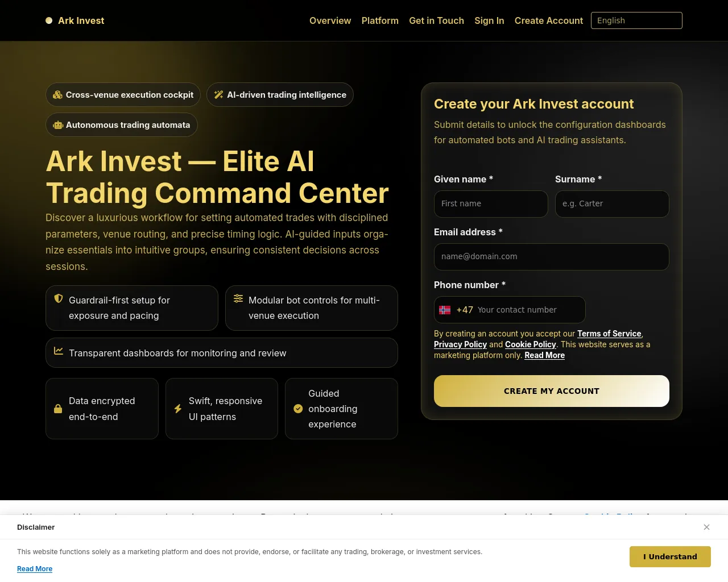Screen dimensions: 728x582
Task: Open the Cookie Policy link in the form
Action: click(x=530, y=344)
